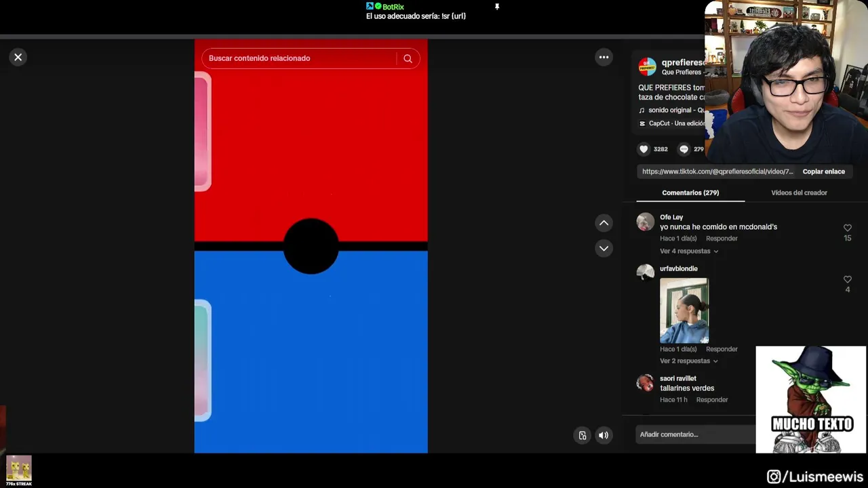Click the BotRix chat username
868x488 pixels.
click(393, 7)
